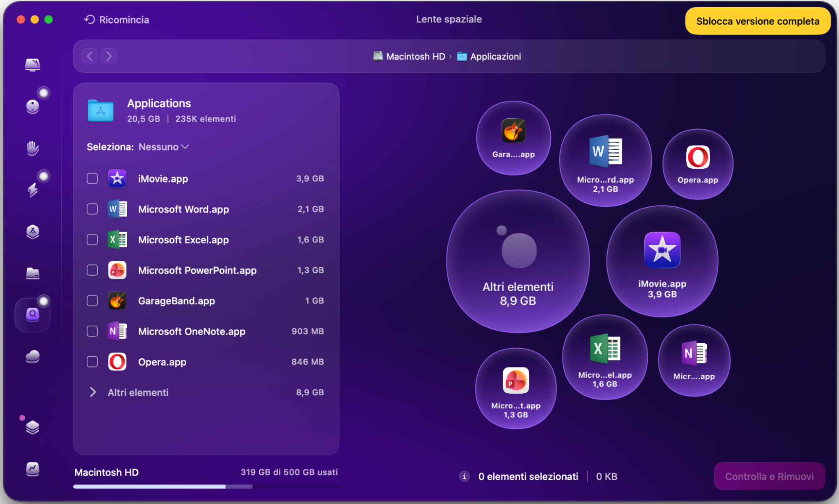Check the Microsoft Excel.app checkbox
This screenshot has height=504, width=839.
coord(92,240)
